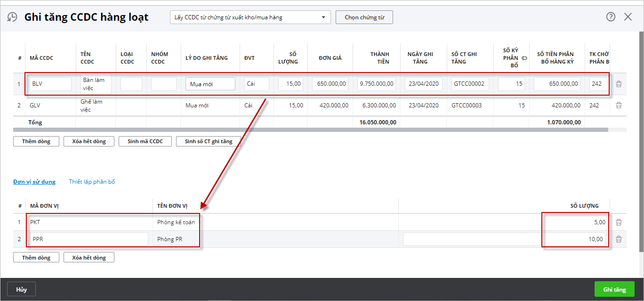Viewport: 644px width, 301px height.
Task: Click the Lý do ghi tăng Mua mới field
Action: [x=210, y=84]
